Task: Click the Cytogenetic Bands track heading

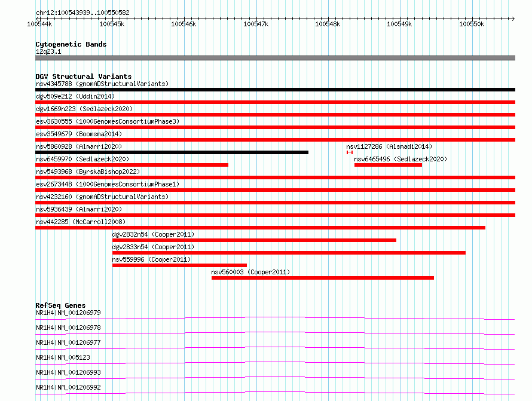Action: [71, 44]
